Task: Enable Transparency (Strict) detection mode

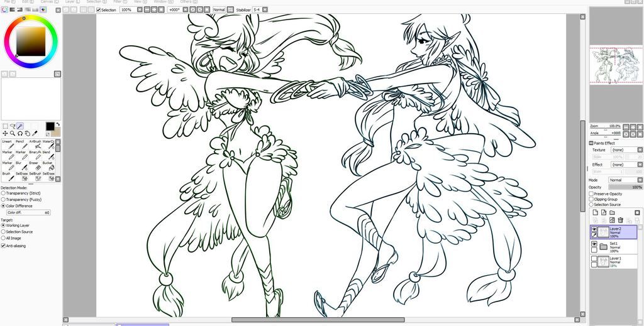Action: coord(3,193)
